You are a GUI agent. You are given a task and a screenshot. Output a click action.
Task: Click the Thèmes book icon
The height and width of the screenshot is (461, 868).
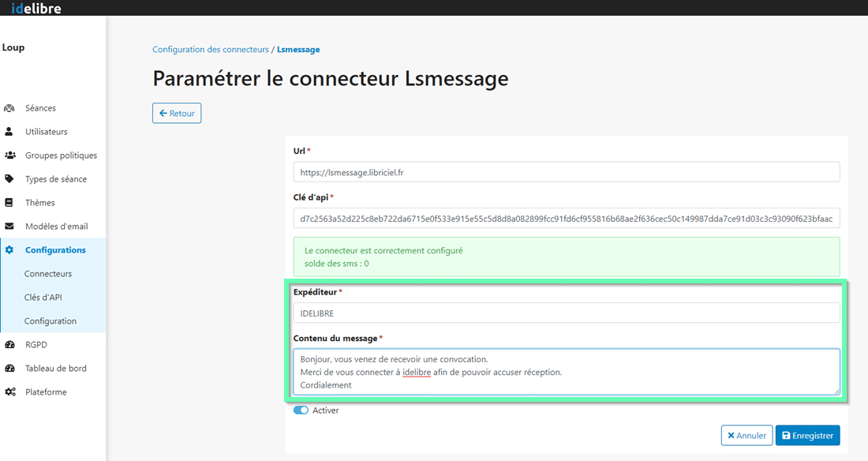pyautogui.click(x=9, y=203)
